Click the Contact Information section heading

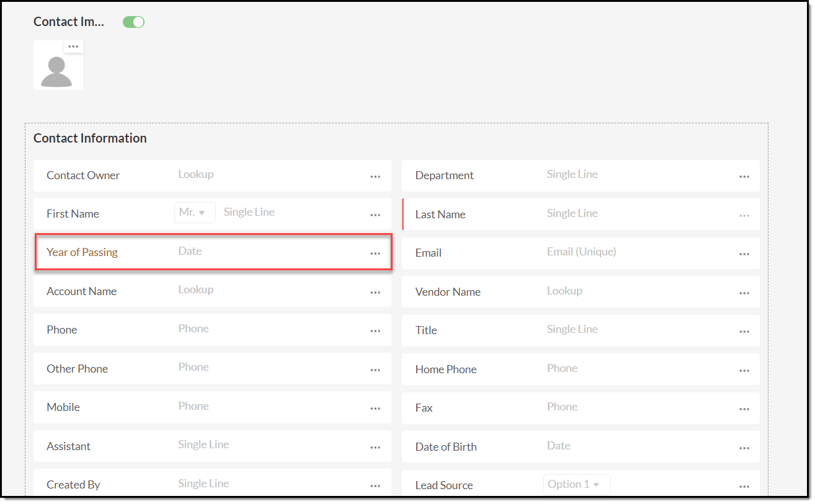[x=90, y=138]
